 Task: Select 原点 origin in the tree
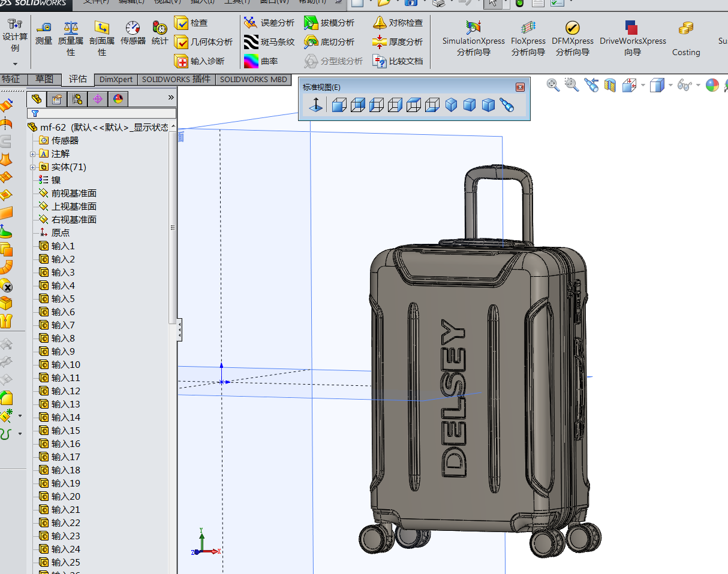(x=55, y=233)
